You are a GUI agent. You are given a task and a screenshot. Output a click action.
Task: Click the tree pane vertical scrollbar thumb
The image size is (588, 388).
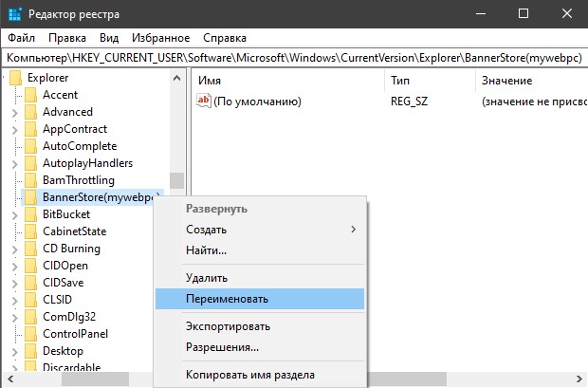tap(177, 180)
